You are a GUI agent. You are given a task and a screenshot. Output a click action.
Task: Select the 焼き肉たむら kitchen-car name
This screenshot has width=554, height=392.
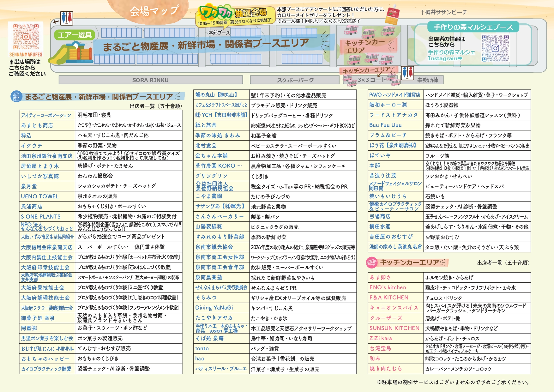point(386,369)
